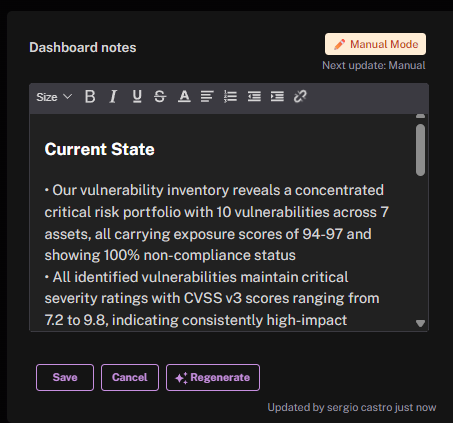The height and width of the screenshot is (423, 453).
Task: Open the Size dropdown
Action: pyautogui.click(x=54, y=97)
